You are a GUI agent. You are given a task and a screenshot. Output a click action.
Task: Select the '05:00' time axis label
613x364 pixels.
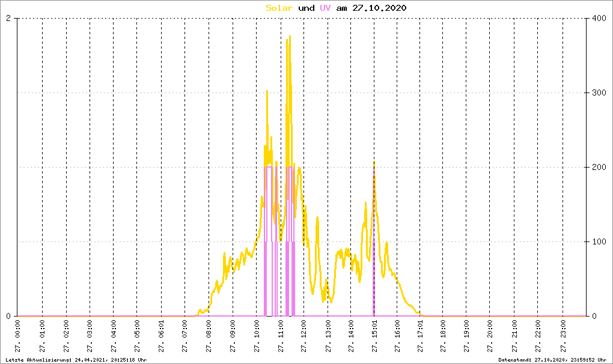coord(137,336)
